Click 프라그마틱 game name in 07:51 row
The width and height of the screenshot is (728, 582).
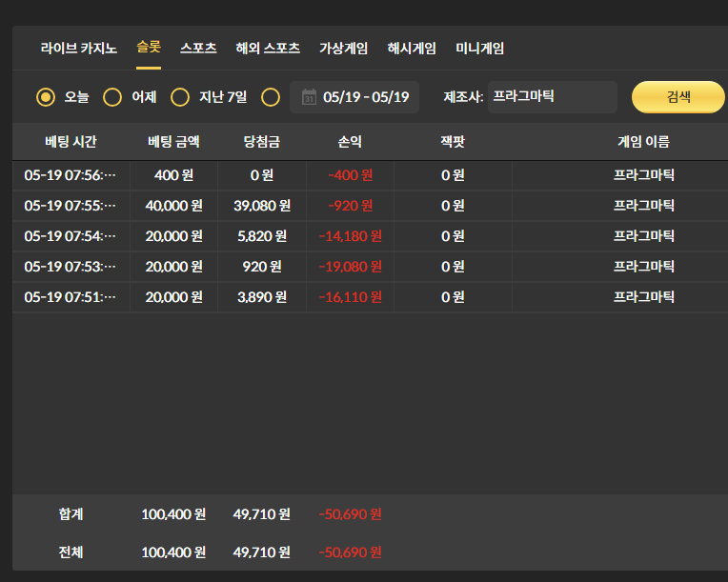click(x=643, y=297)
